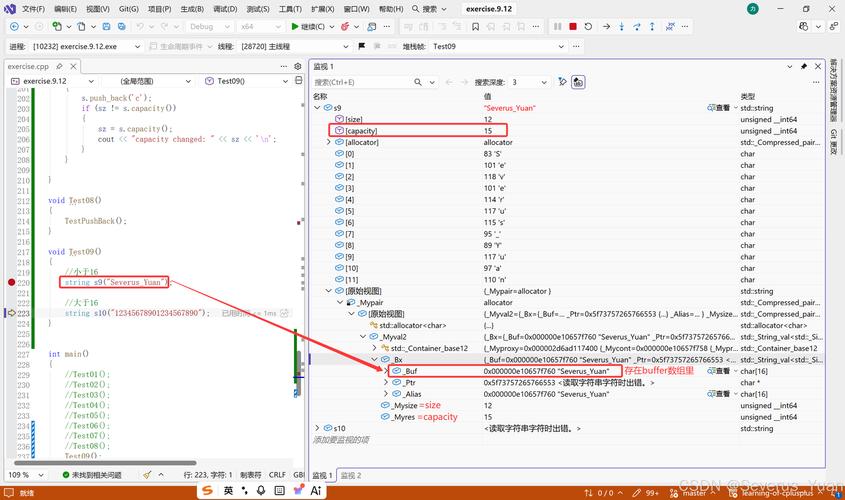Click the thread flag icon in debug location bar

coord(362,46)
